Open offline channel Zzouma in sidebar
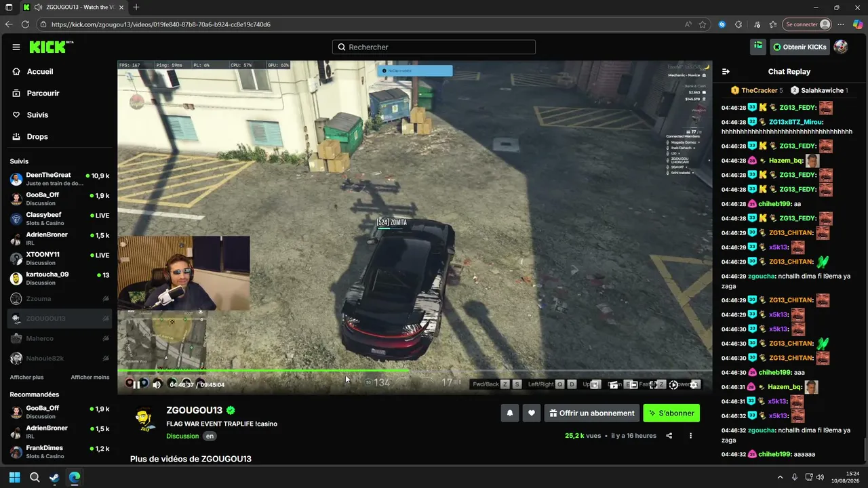Screen dimensions: 868x488 (60, 299)
